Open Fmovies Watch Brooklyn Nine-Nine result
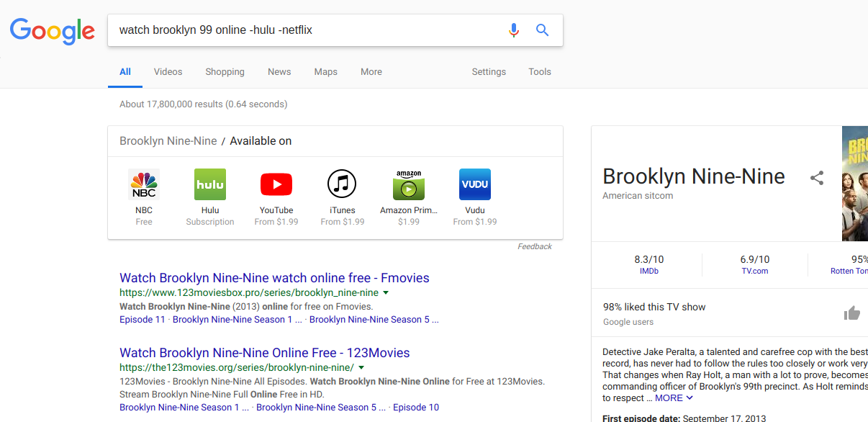 point(274,278)
